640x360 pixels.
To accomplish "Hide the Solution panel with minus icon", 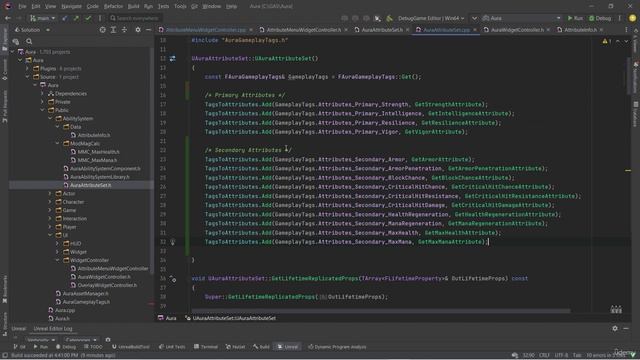I will coord(149,30).
